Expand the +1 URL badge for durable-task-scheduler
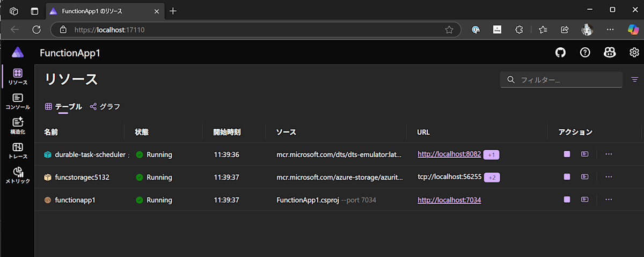 click(492, 155)
